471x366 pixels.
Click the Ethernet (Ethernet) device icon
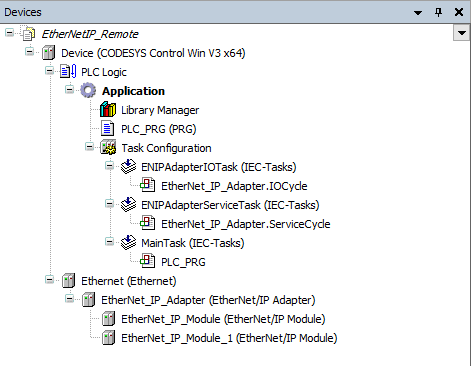68,281
